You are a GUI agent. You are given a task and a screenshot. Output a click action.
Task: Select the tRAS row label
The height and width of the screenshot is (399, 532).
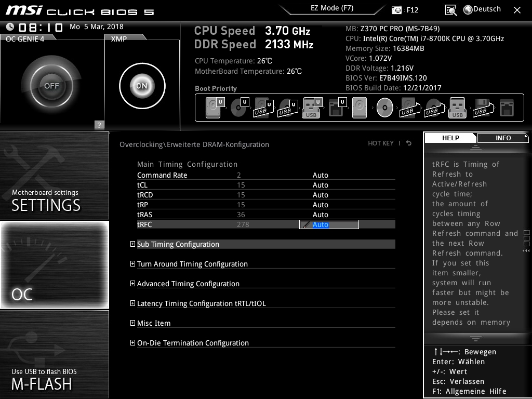[144, 215]
